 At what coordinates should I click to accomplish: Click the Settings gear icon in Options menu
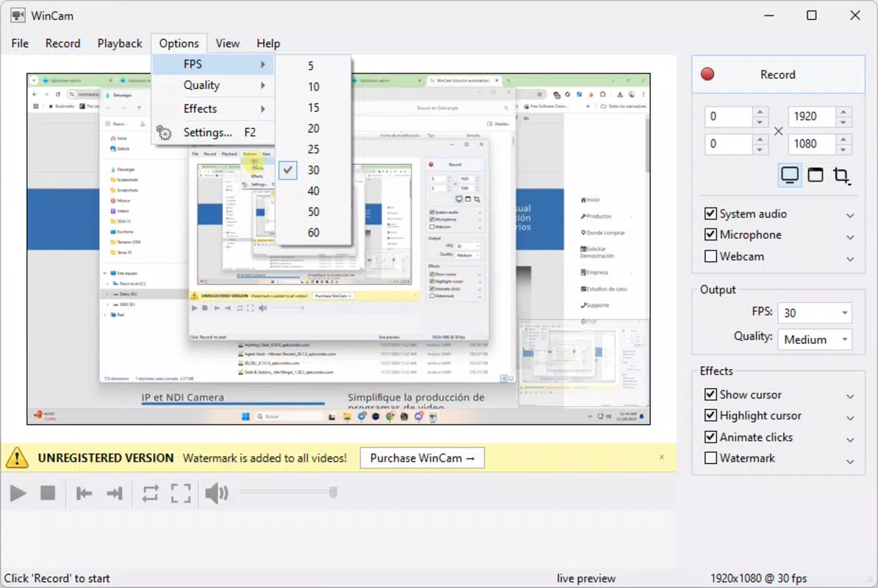pyautogui.click(x=163, y=132)
